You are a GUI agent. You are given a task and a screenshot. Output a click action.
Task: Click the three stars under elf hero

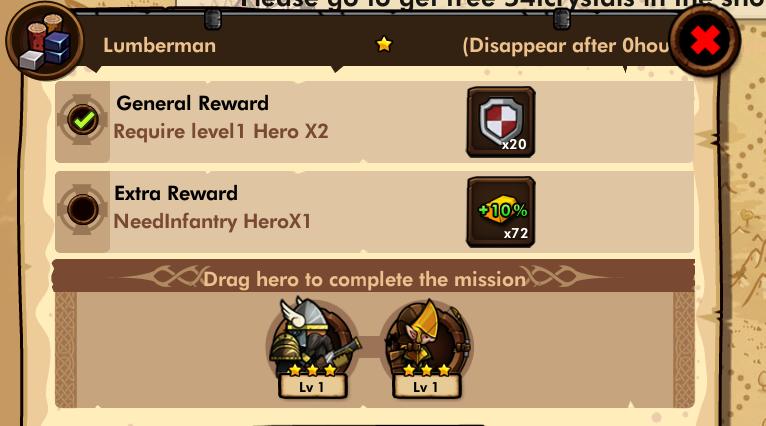point(426,370)
